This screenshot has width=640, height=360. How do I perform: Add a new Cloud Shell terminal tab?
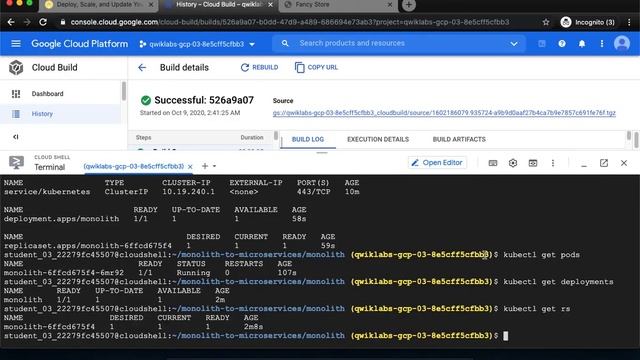204,166
